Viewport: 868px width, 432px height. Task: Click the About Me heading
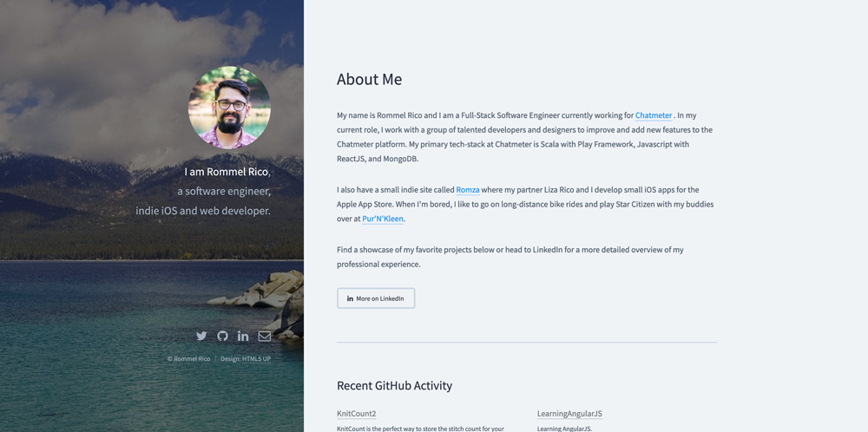(369, 79)
